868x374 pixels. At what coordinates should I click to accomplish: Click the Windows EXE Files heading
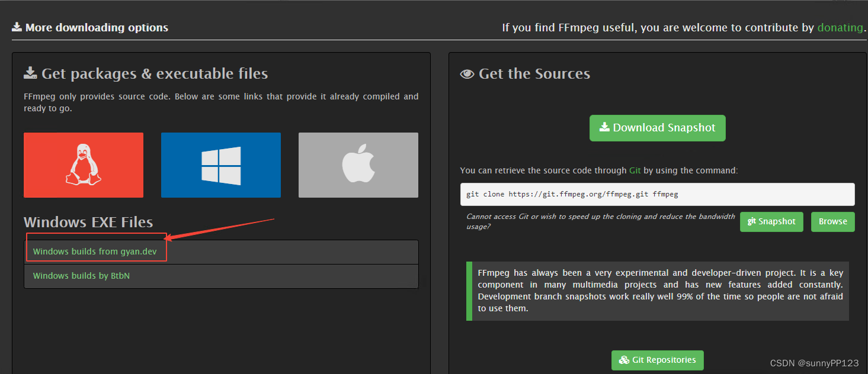[88, 223]
